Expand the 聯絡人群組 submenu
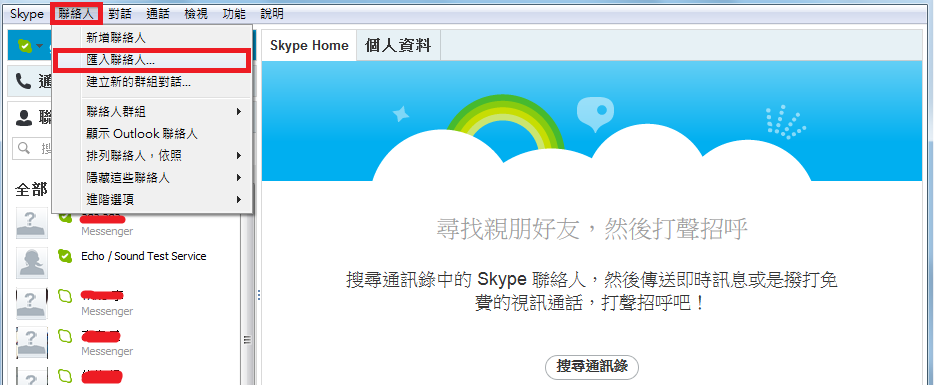Image resolution: width=934 pixels, height=385 pixels. 153,111
